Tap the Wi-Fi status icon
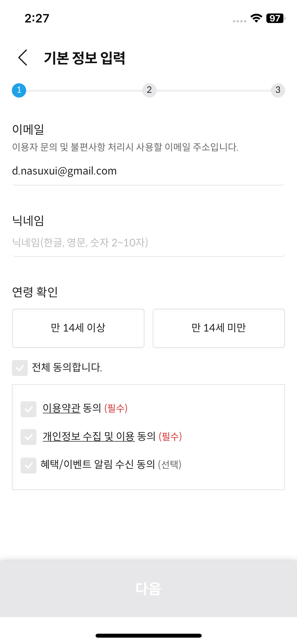297x644 pixels. (x=256, y=18)
